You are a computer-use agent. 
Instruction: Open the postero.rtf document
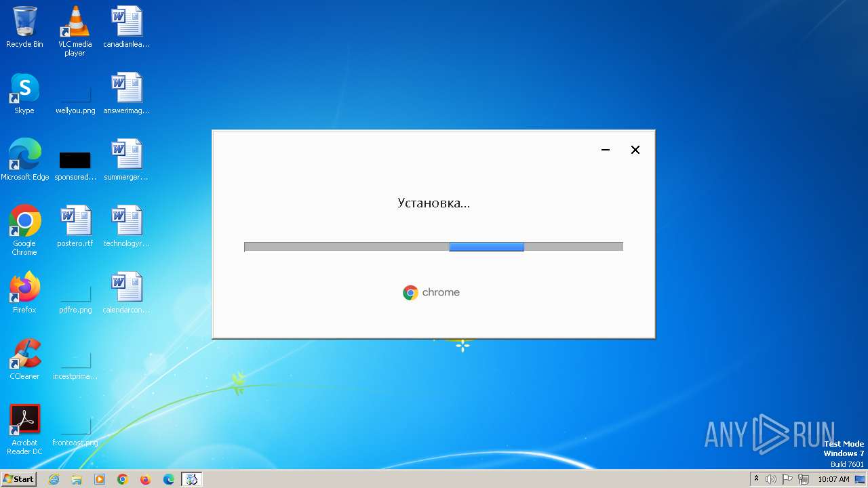[75, 226]
